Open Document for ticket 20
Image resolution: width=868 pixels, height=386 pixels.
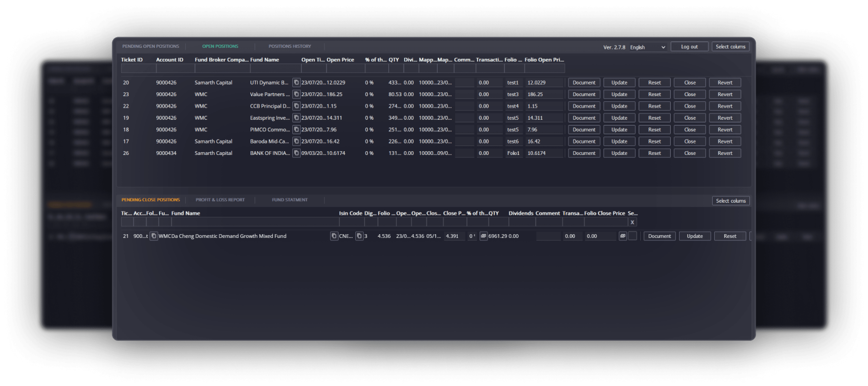click(584, 83)
